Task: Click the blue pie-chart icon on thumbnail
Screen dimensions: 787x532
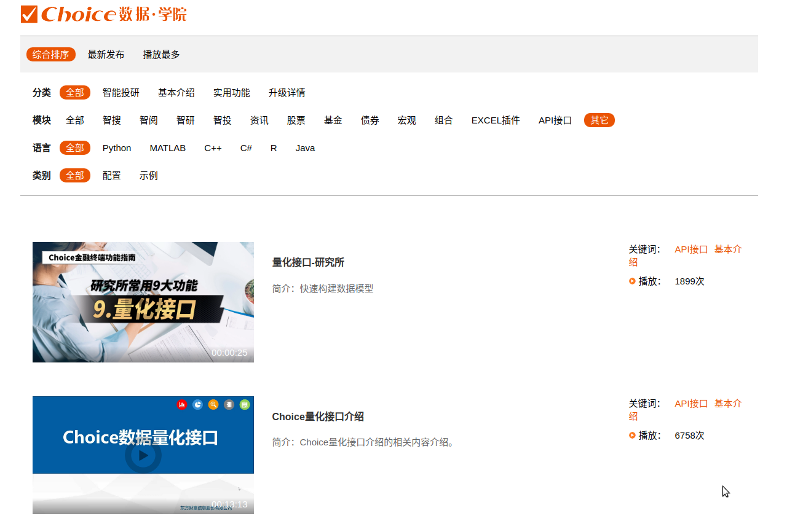Action: [197, 404]
